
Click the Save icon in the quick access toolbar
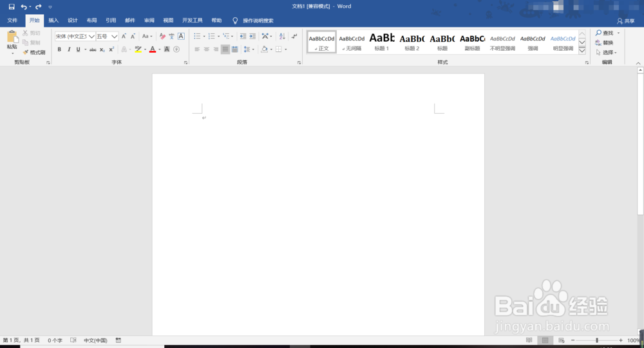point(12,6)
